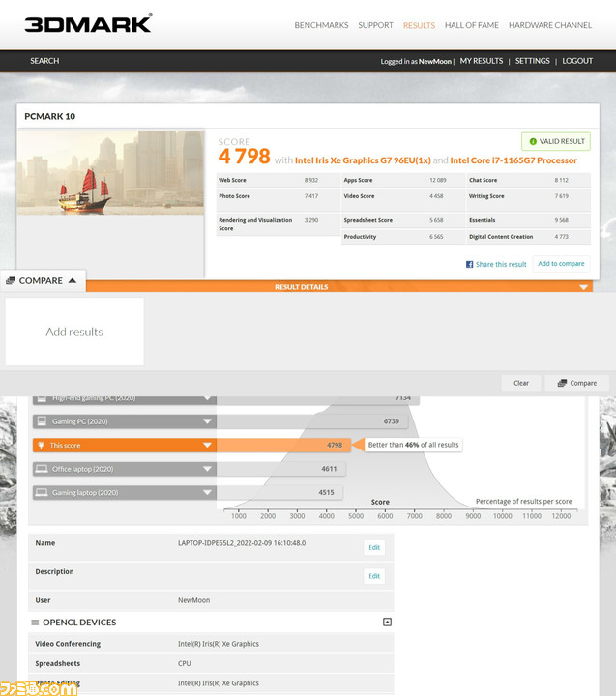Click This score trophy icon
The image size is (616, 696).
point(42,445)
